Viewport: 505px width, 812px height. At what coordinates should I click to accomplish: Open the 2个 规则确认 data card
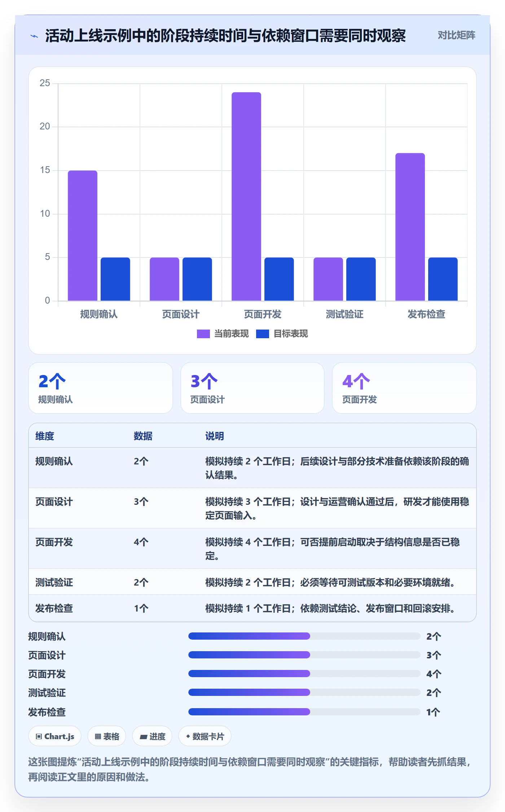(101, 388)
